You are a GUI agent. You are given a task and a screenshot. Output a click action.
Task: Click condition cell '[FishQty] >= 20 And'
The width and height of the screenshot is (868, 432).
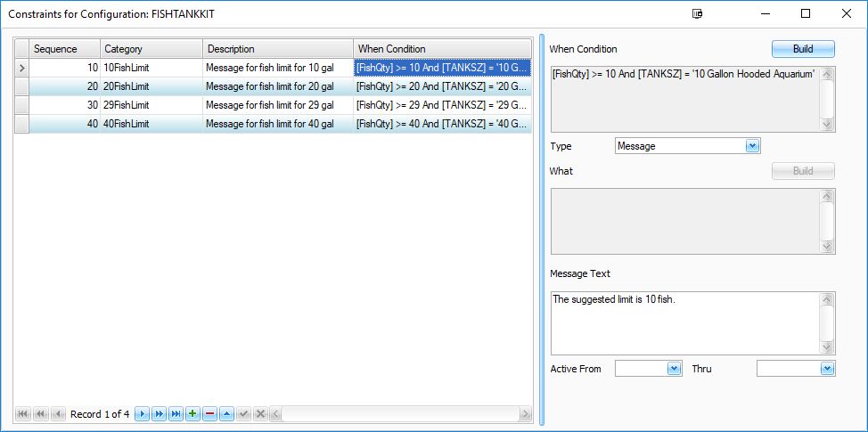[x=442, y=86]
